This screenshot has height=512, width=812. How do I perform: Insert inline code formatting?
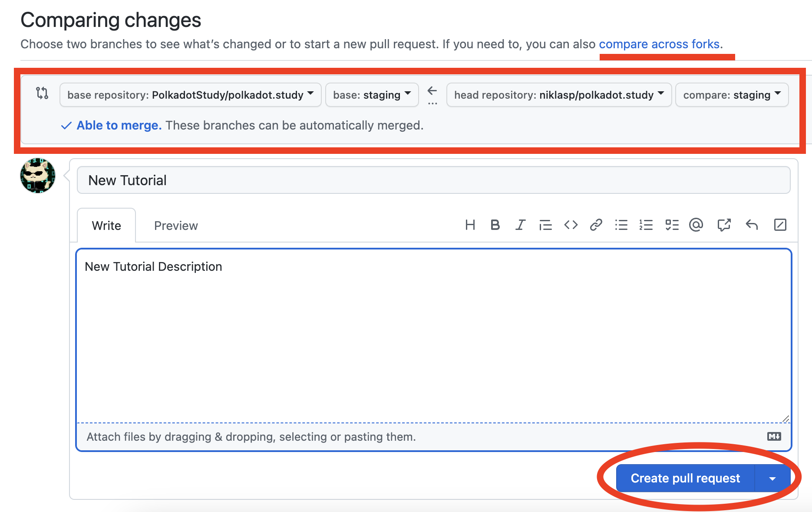(571, 225)
